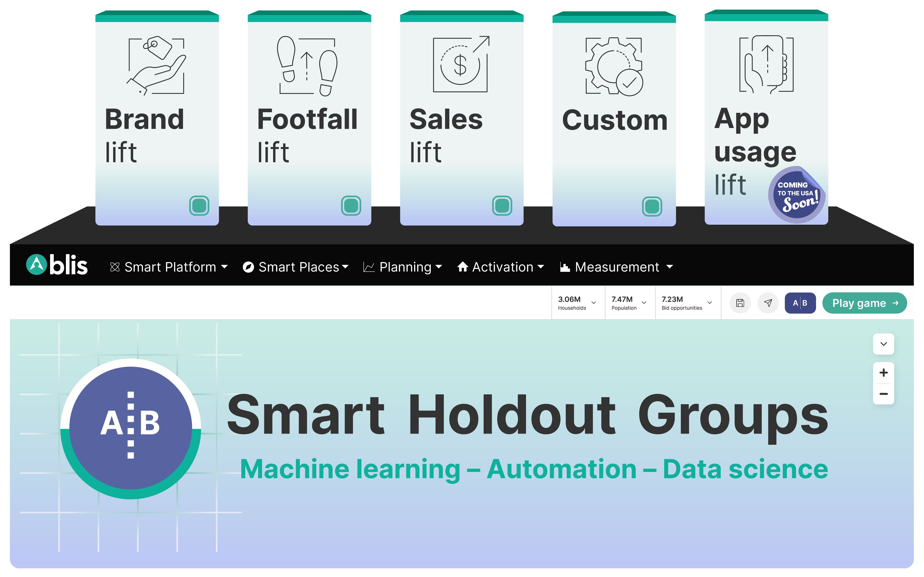Select the Footfall lift footprints icon
This screenshot has height=577, width=924.
(308, 66)
